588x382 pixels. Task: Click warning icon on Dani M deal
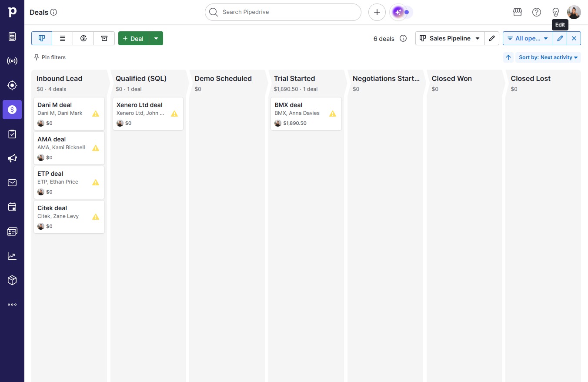click(96, 114)
